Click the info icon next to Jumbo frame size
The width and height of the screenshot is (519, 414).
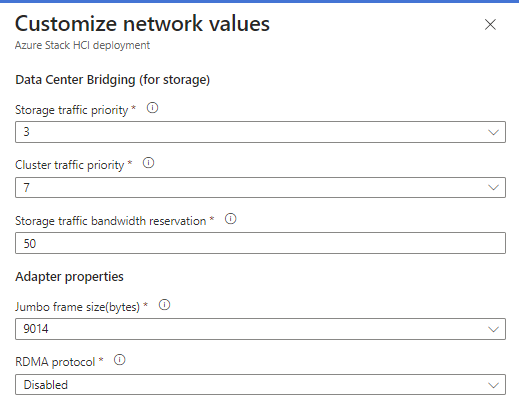tap(164, 305)
